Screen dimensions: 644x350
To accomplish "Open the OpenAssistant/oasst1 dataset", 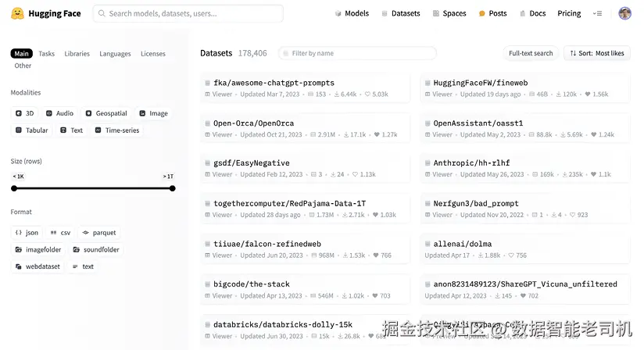I will (x=525, y=128).
